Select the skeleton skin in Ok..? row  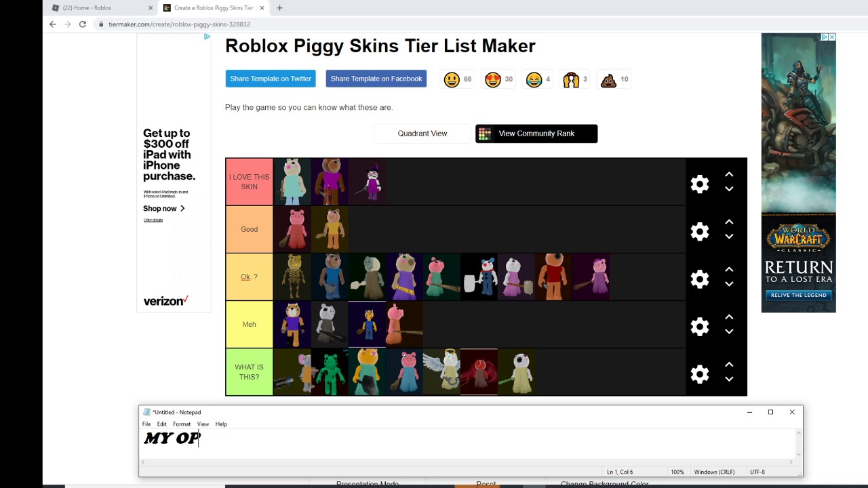(x=292, y=277)
